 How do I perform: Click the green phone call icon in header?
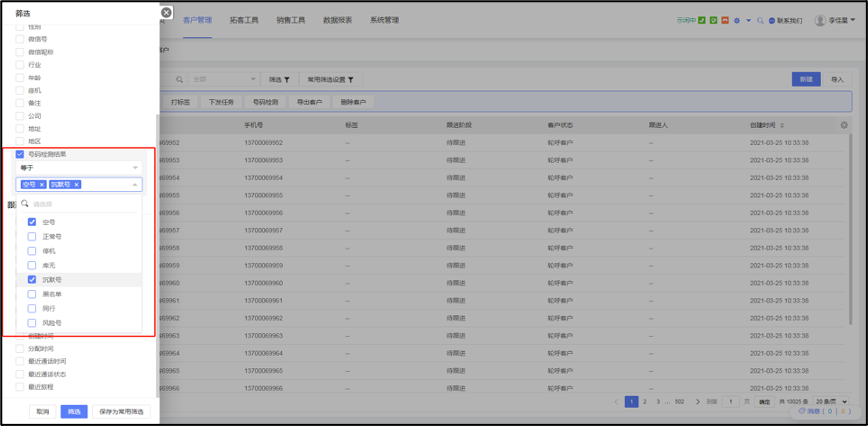tap(701, 20)
